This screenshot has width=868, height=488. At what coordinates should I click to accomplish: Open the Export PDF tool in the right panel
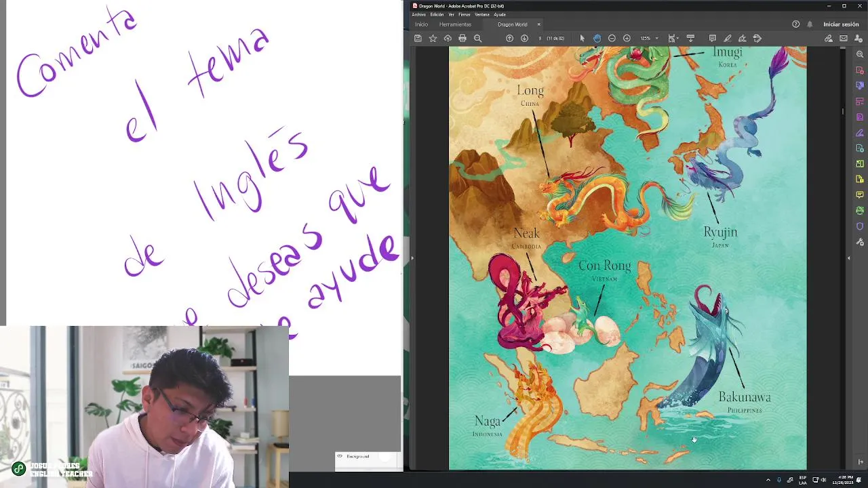coord(860,70)
